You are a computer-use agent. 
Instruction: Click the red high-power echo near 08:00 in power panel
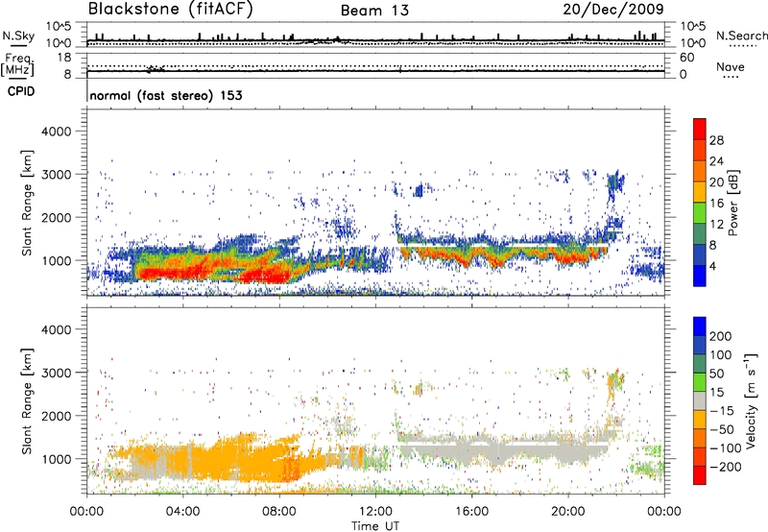click(x=267, y=277)
